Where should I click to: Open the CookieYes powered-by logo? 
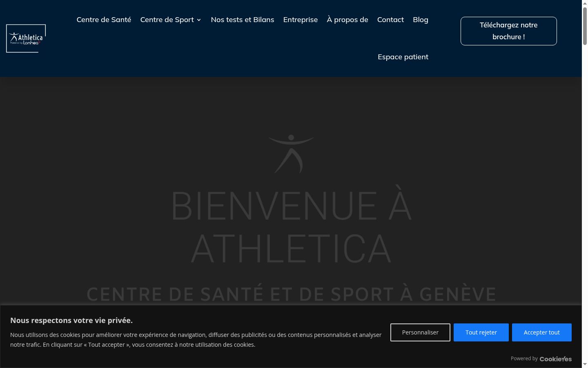556,359
